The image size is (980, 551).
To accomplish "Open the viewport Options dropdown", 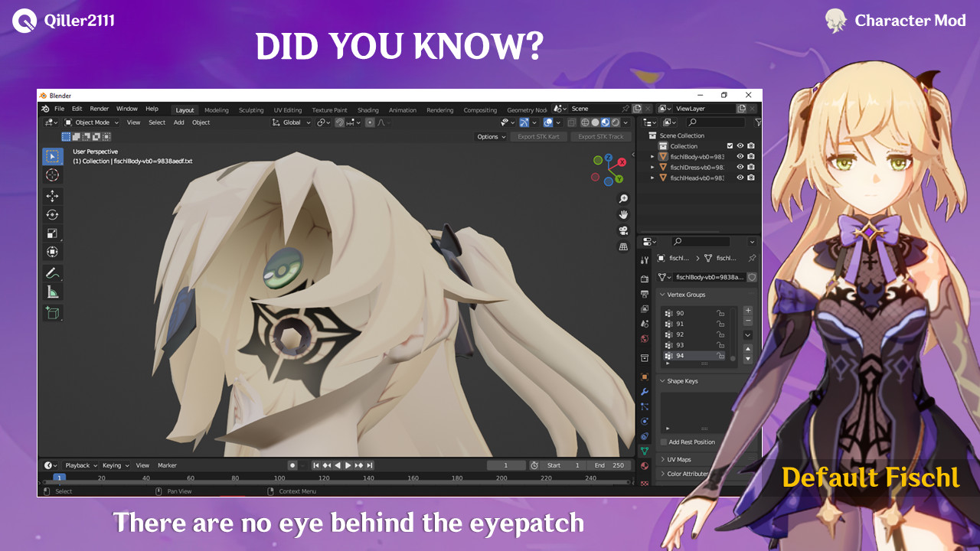I will click(x=492, y=137).
